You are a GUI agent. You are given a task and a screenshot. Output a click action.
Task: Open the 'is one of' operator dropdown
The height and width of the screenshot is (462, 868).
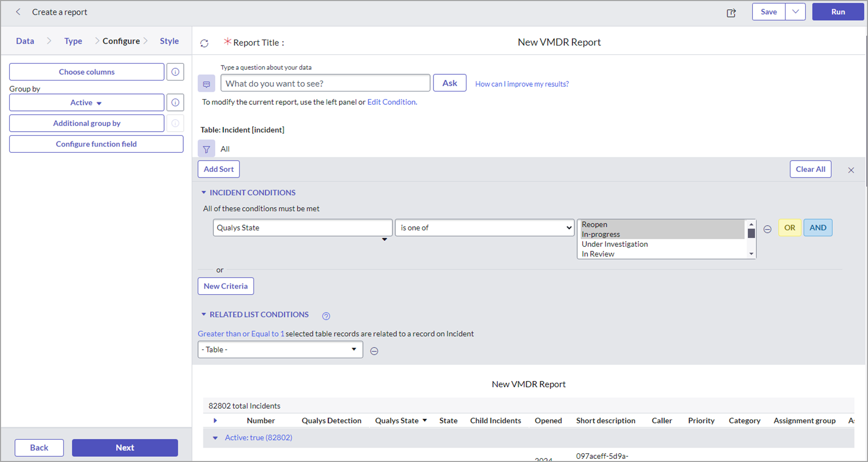pos(484,228)
